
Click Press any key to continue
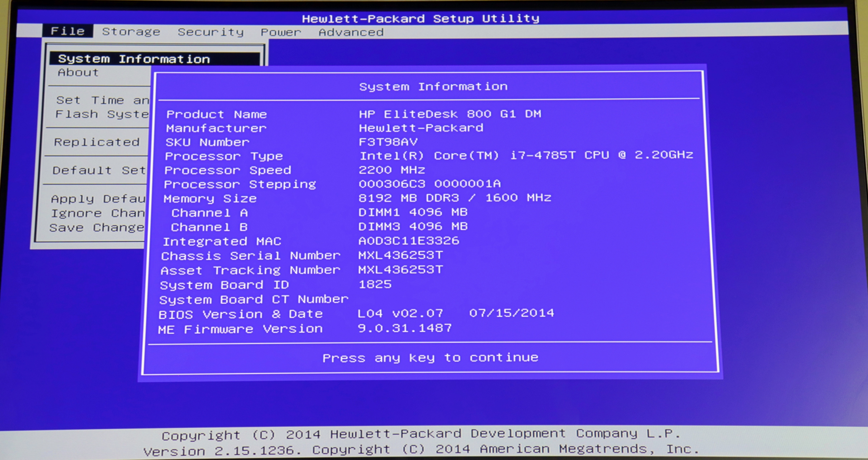(431, 357)
